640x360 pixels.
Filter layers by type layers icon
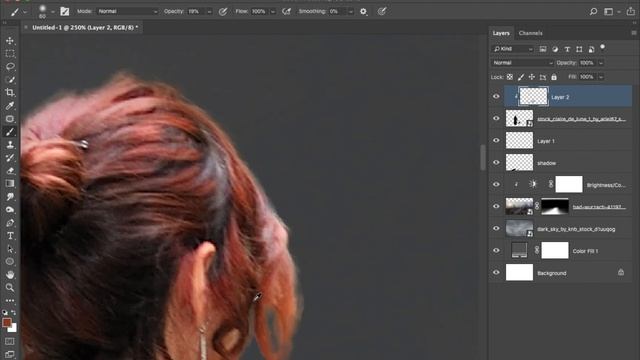tap(567, 49)
